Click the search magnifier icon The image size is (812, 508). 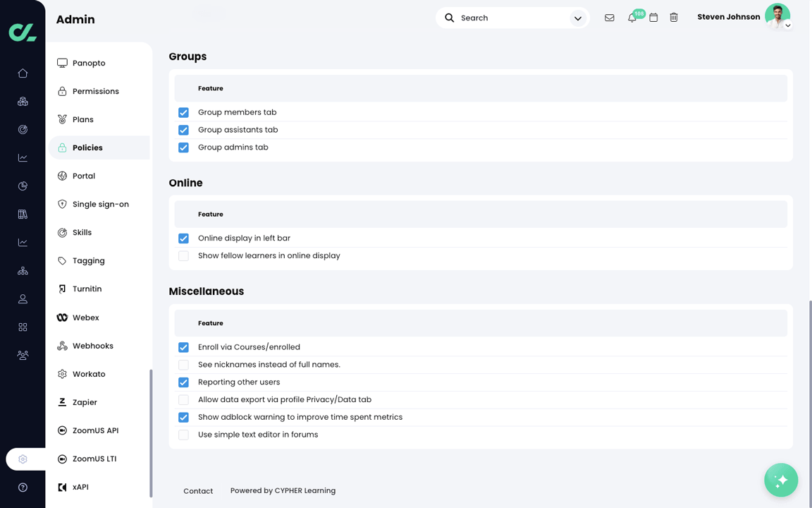[450, 18]
